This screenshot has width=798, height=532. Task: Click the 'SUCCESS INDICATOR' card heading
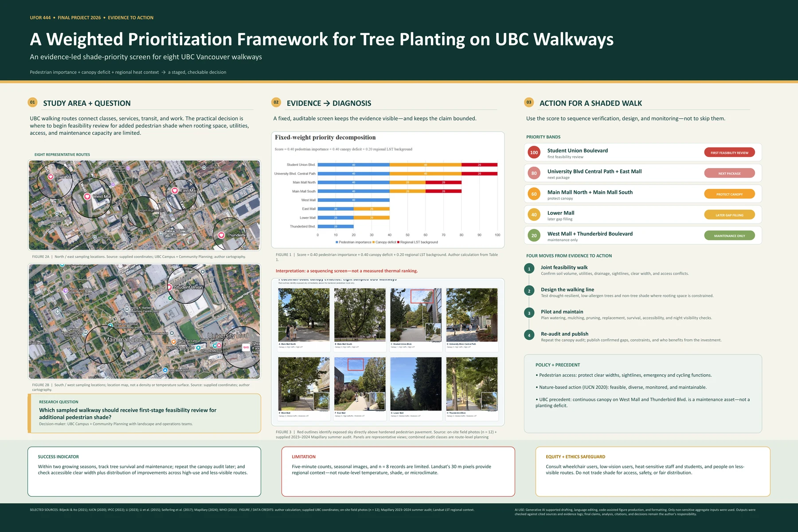click(x=59, y=457)
